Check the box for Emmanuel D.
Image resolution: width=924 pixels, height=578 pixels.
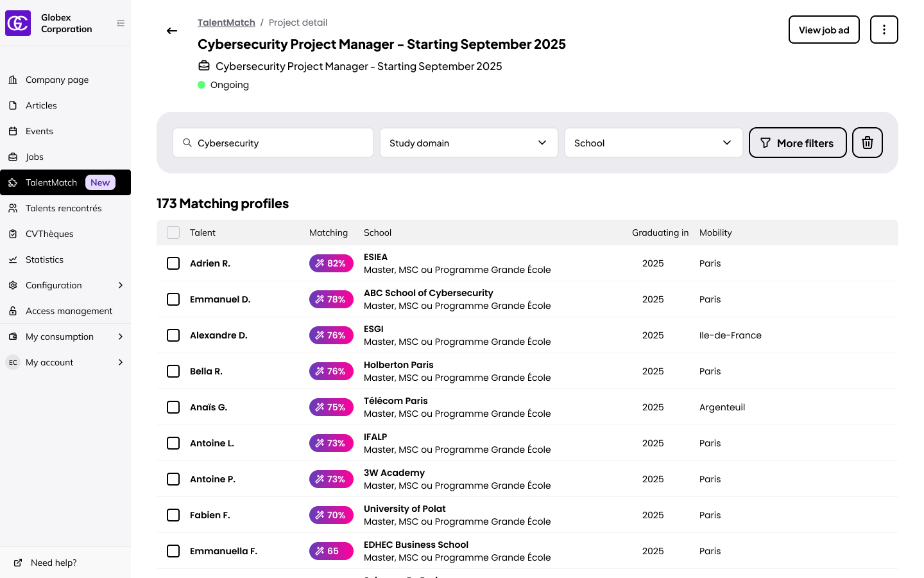point(173,299)
